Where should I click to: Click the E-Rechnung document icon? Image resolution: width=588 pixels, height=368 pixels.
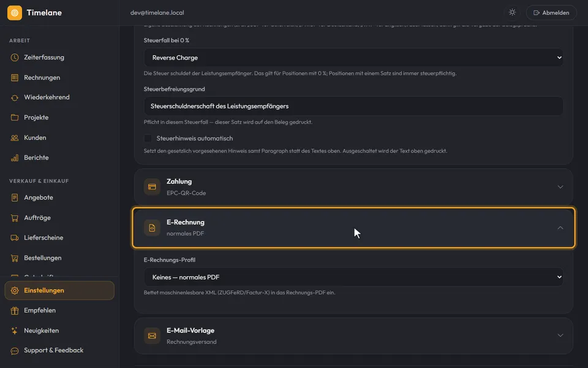tap(152, 228)
